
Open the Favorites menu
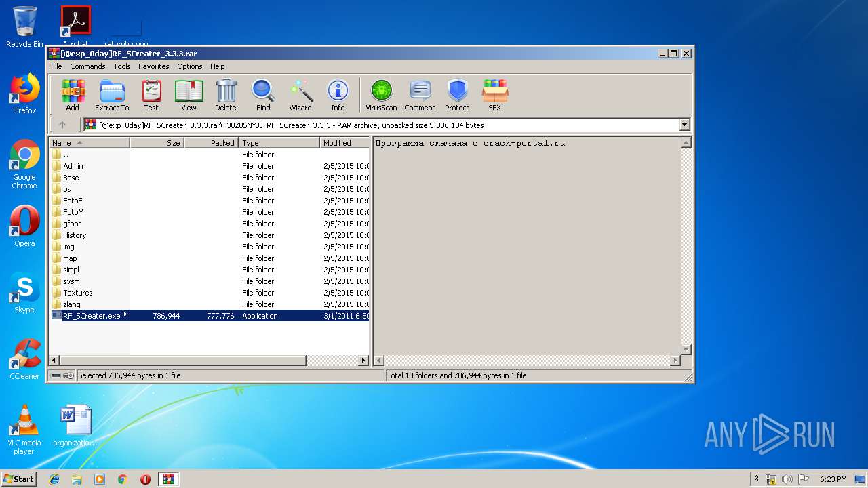154,66
